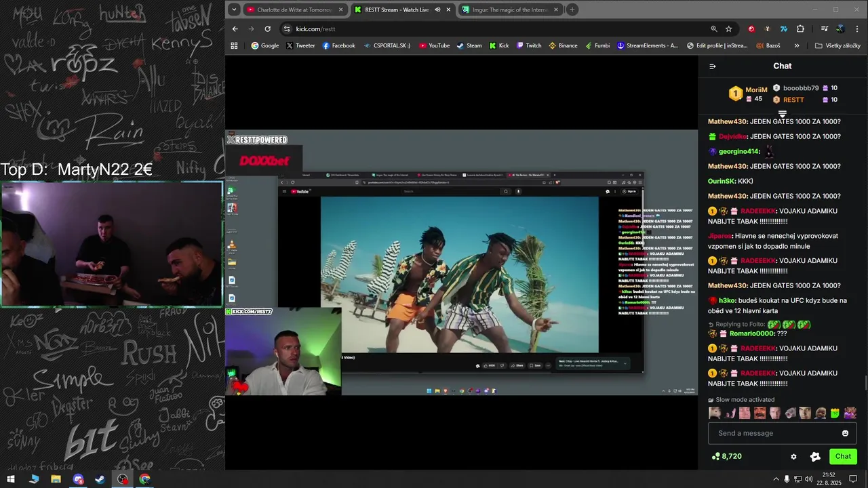Image resolution: width=868 pixels, height=488 pixels.
Task: Open media controls icon in toolbar
Action: [x=824, y=29]
